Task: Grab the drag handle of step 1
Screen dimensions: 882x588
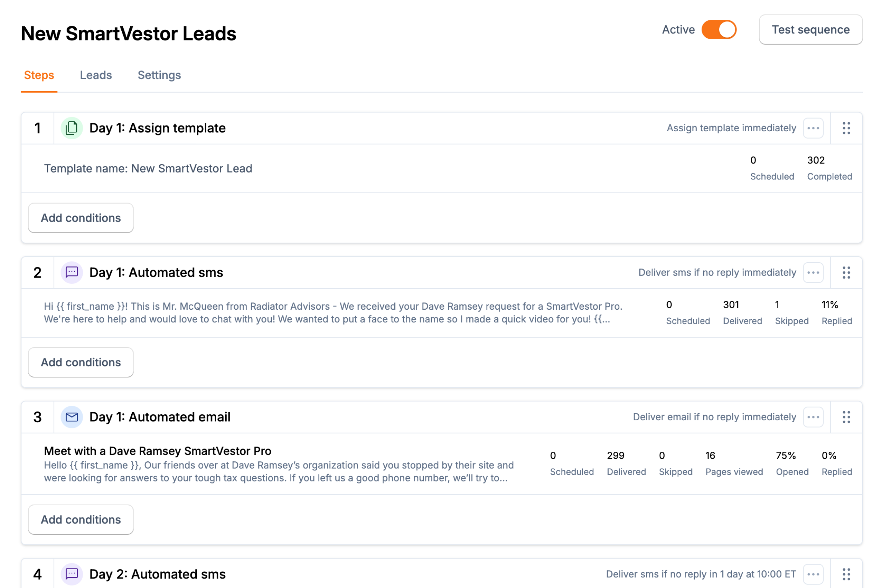Action: [x=846, y=128]
